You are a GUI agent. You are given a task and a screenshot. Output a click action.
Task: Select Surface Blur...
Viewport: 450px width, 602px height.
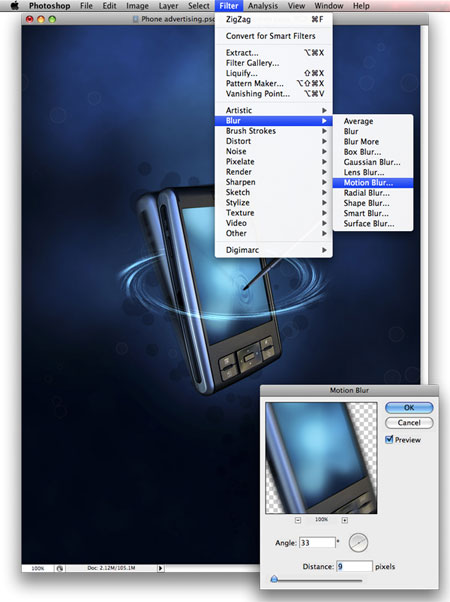click(373, 223)
